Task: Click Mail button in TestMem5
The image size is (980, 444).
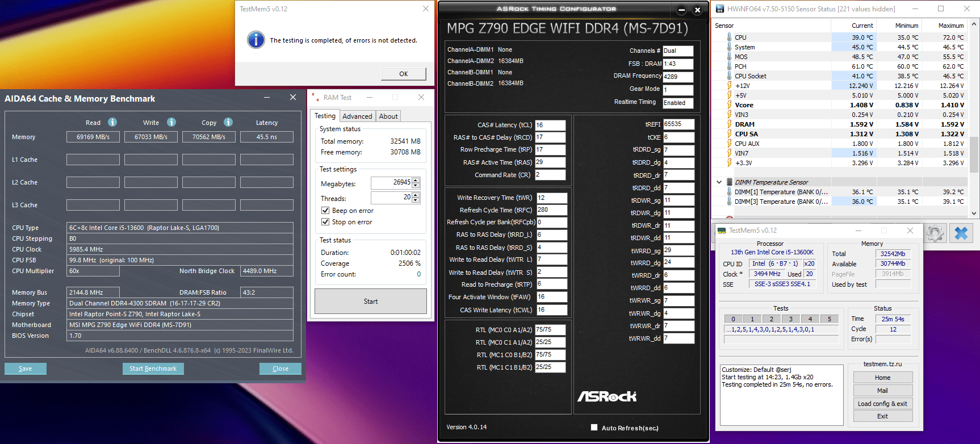Action: point(883,391)
